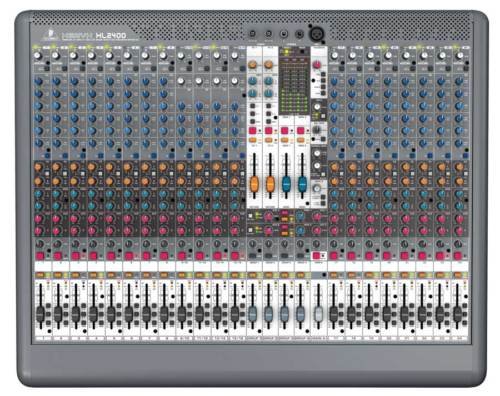Click the round XLR lamp socket at top
This screenshot has width=500, height=396.
point(316,34)
